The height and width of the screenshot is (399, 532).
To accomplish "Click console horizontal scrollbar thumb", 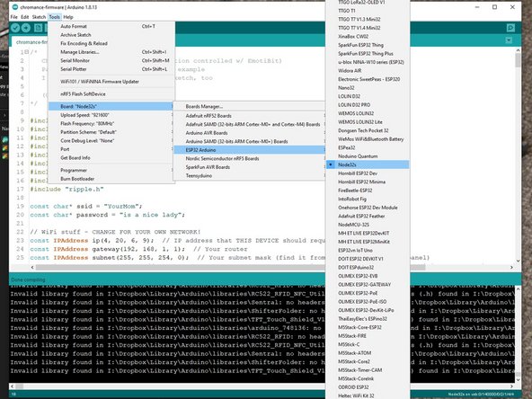I will (x=20, y=386).
